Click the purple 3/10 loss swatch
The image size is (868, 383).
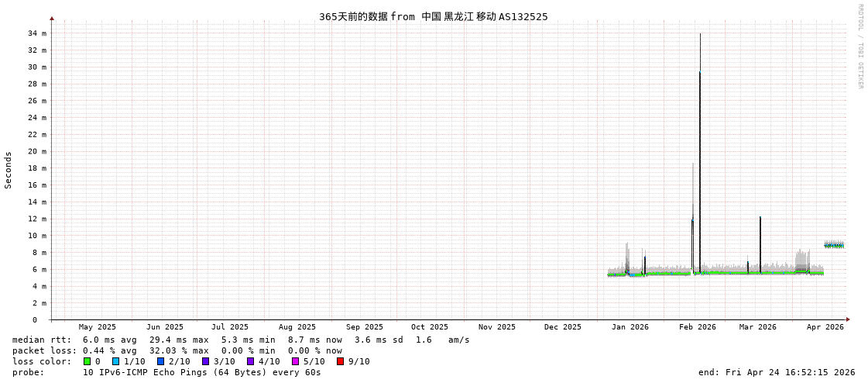click(x=206, y=361)
